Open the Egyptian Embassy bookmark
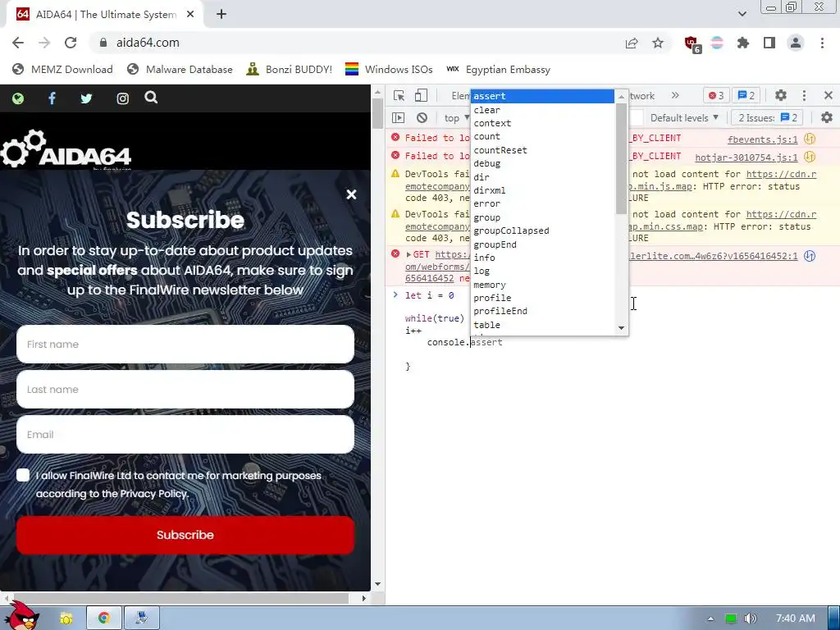 (x=498, y=69)
